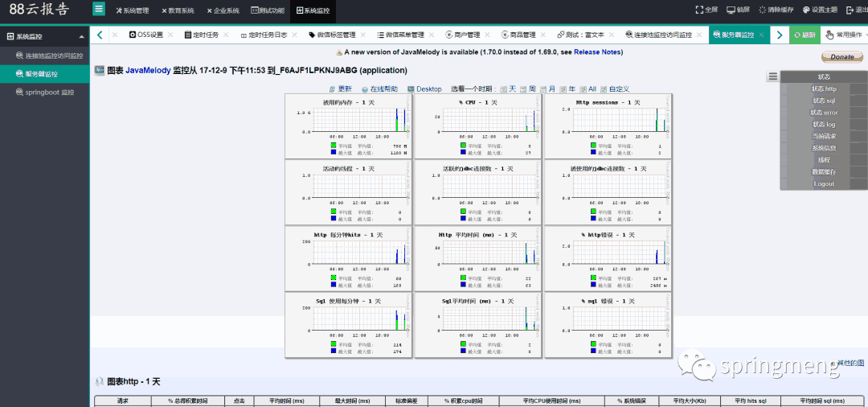Open 数据缓存 in the status menu
868x407 pixels.
click(x=825, y=172)
